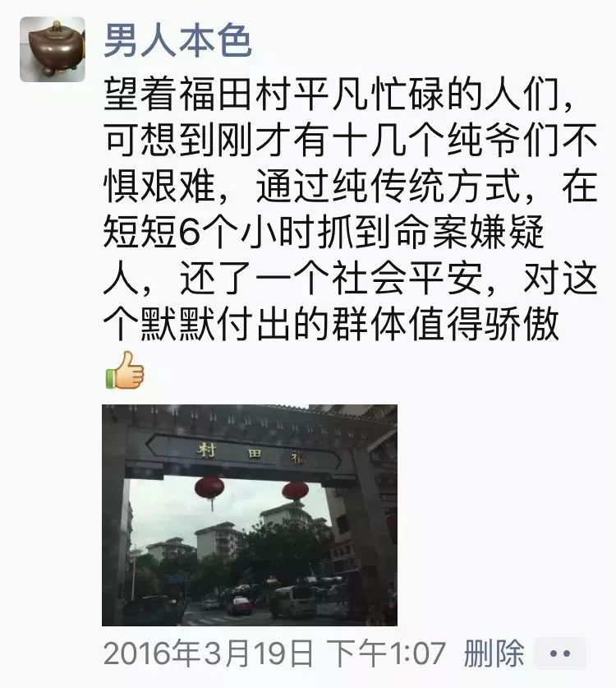Screen dimensions: 616x688
Task: Click the left red lantern in the photo
Action: tap(209, 489)
